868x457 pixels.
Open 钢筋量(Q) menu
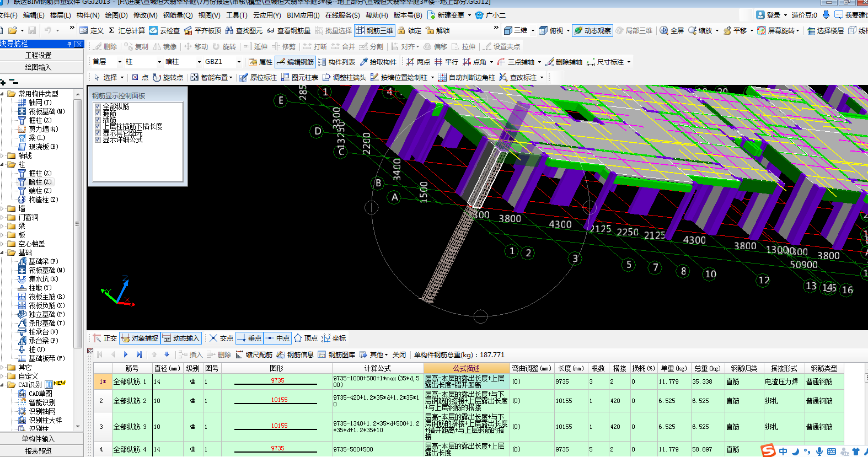178,15
